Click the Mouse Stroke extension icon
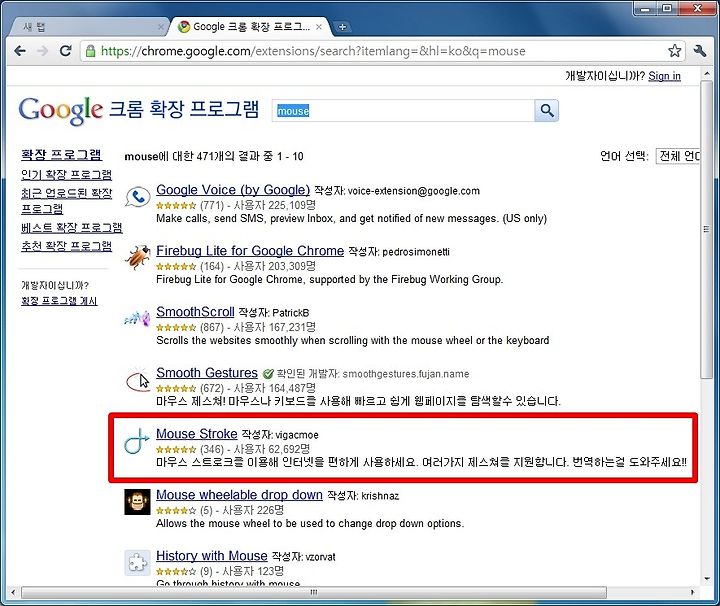720x606 pixels. 137,441
